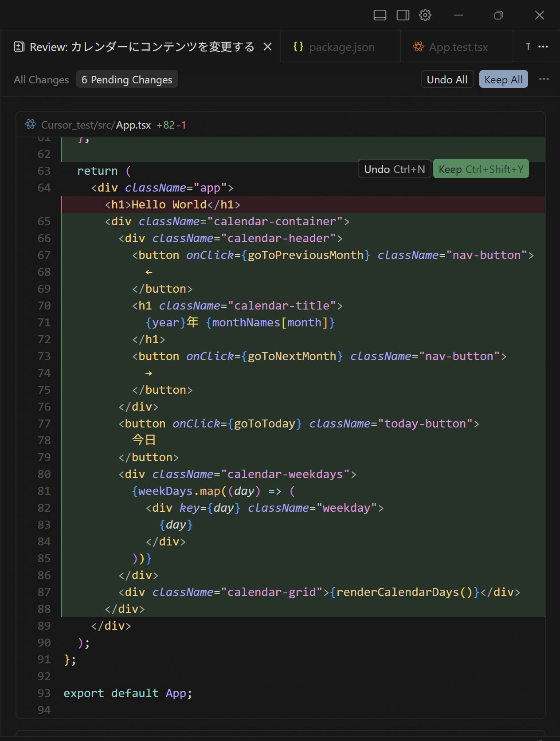Click the React icon on App.test.tsx tab
The image size is (560, 741).
(418, 47)
